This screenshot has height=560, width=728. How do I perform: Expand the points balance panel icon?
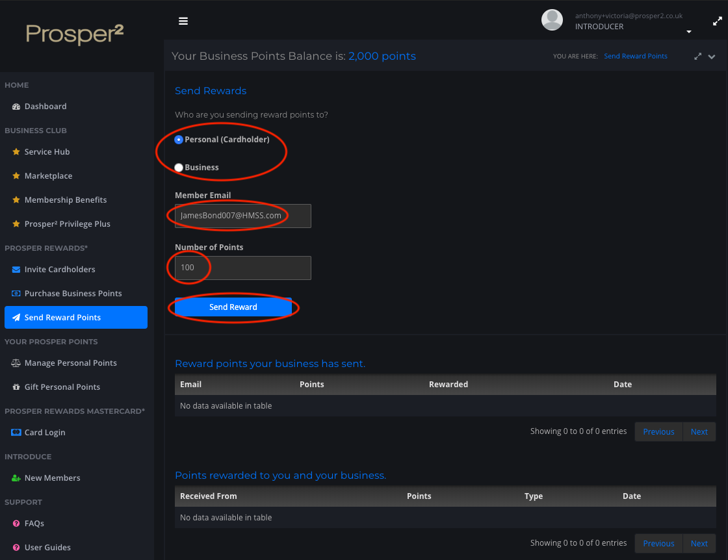697,57
